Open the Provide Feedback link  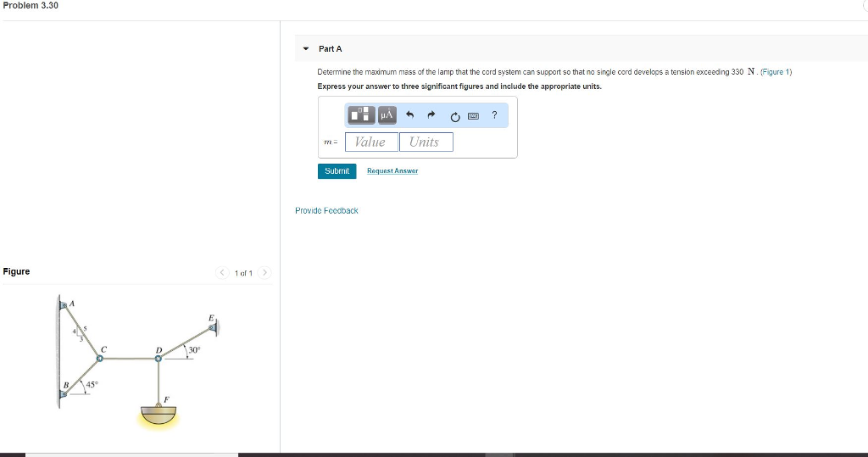coord(326,210)
